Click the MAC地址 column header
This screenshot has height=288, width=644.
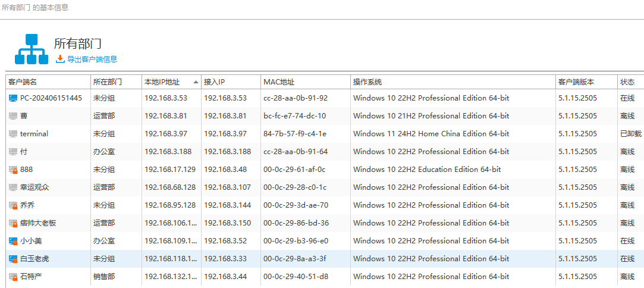(279, 82)
